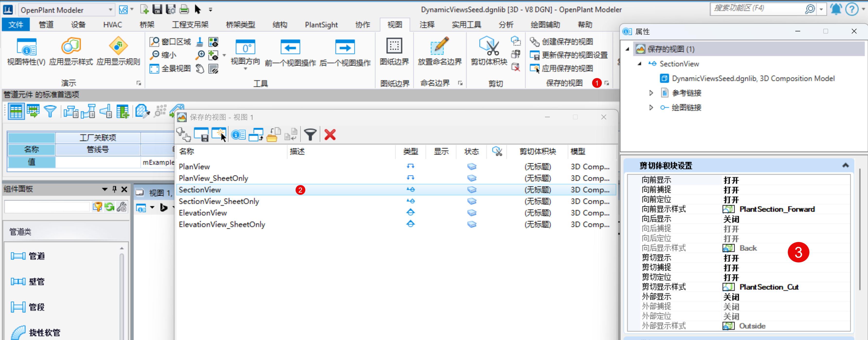Activate the pan hand tool
The height and width of the screenshot is (340, 868).
click(200, 69)
